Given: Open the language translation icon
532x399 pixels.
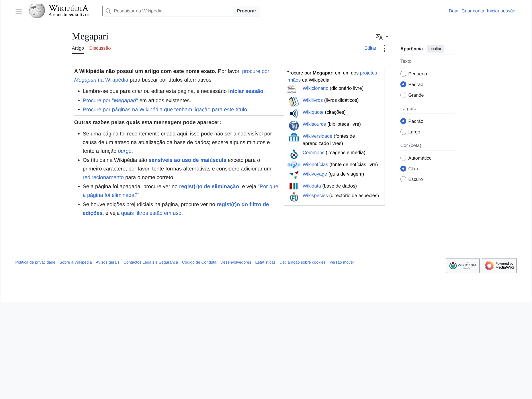Looking at the screenshot, I should [x=379, y=37].
